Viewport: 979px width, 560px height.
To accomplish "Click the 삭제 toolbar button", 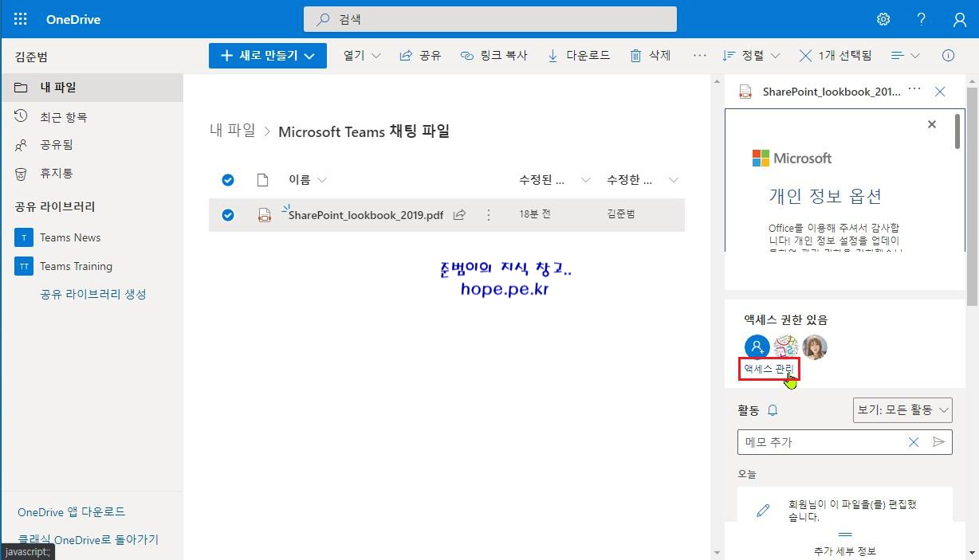I will pyautogui.click(x=651, y=56).
